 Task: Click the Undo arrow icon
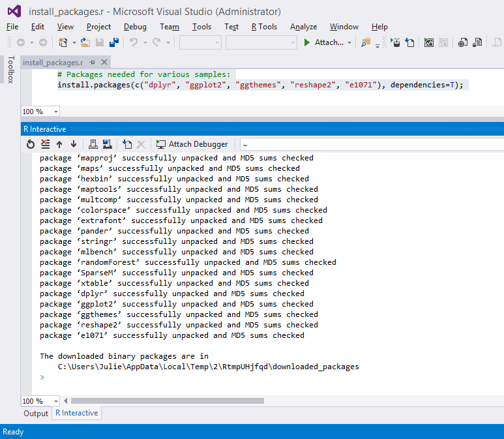[x=134, y=42]
